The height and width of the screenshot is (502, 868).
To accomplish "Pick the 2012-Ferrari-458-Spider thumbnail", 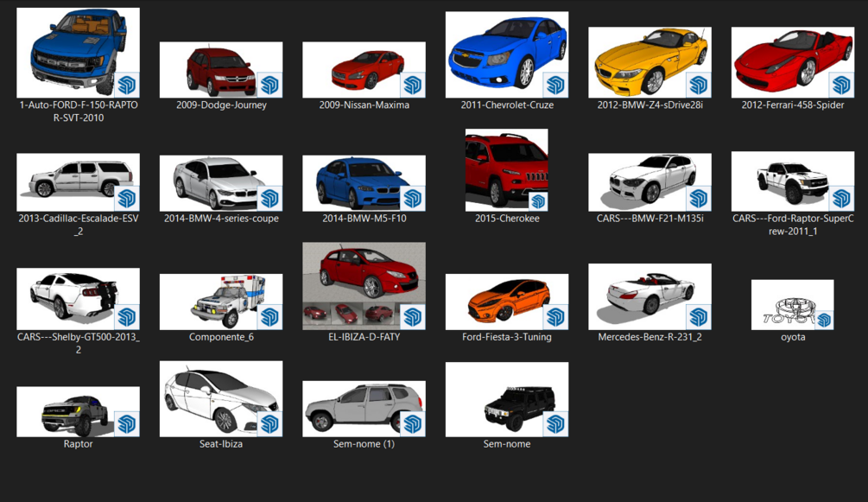I will [793, 62].
